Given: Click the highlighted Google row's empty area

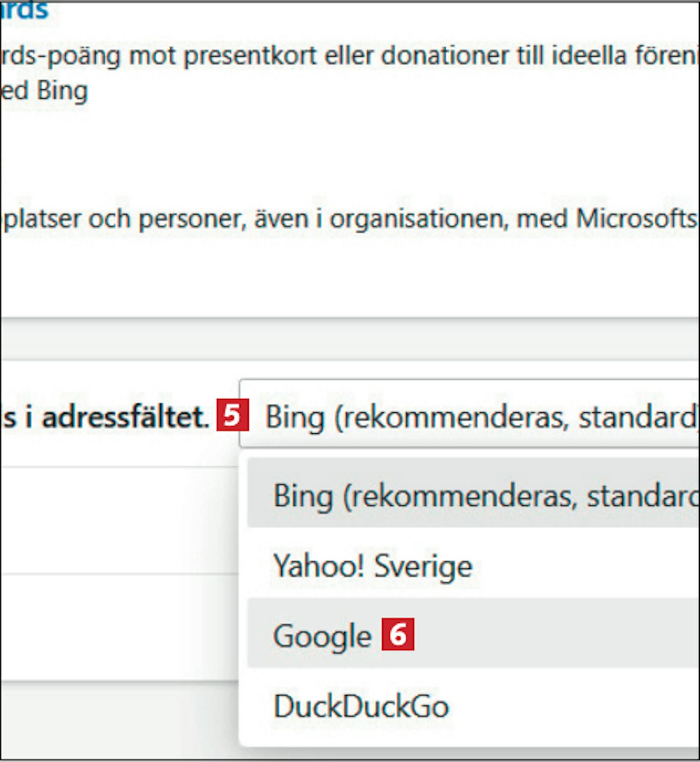Looking at the screenshot, I should [555, 634].
